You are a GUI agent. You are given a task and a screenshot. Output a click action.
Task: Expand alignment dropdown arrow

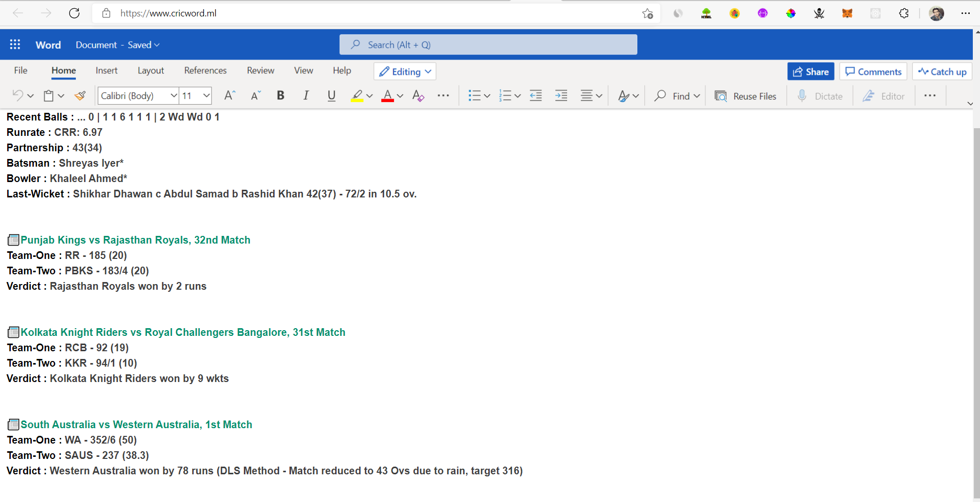pos(599,96)
